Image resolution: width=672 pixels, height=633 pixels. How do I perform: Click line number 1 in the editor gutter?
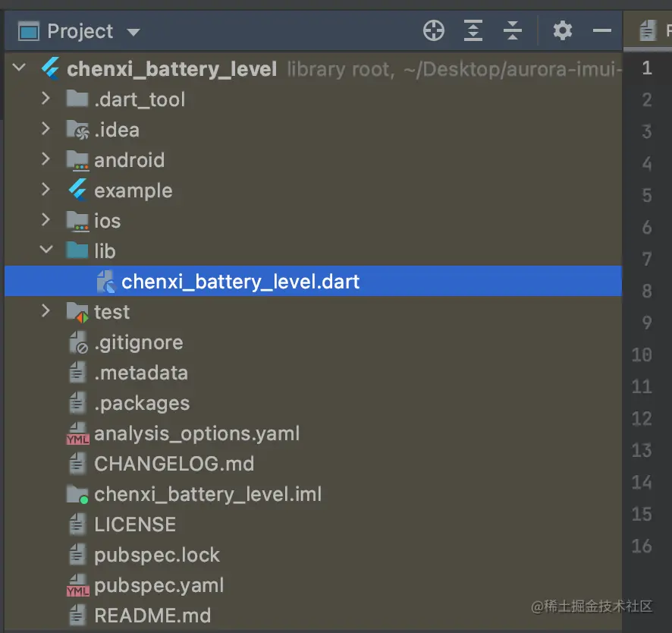(x=647, y=68)
